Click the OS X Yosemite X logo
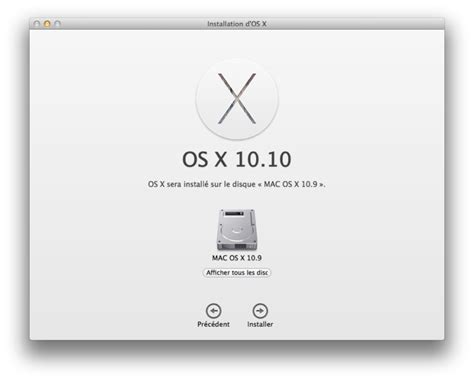This screenshot has height=381, width=474. (237, 99)
